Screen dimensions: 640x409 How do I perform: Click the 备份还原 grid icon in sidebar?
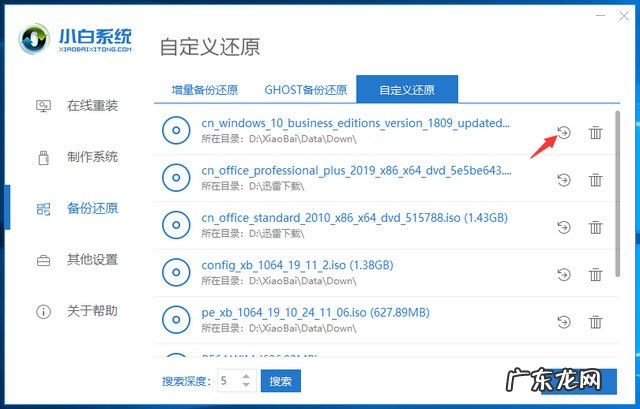click(43, 209)
